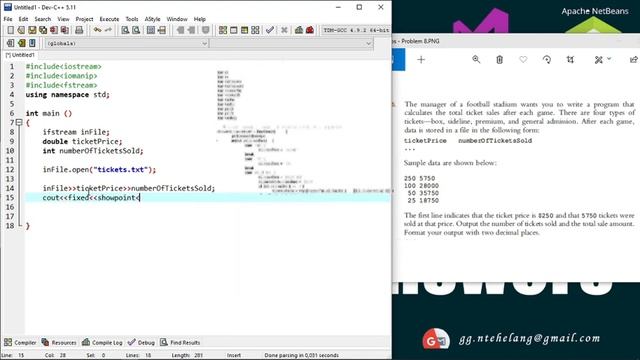Switch to the Debug bottom tab
The image size is (640, 360).
[141, 342]
